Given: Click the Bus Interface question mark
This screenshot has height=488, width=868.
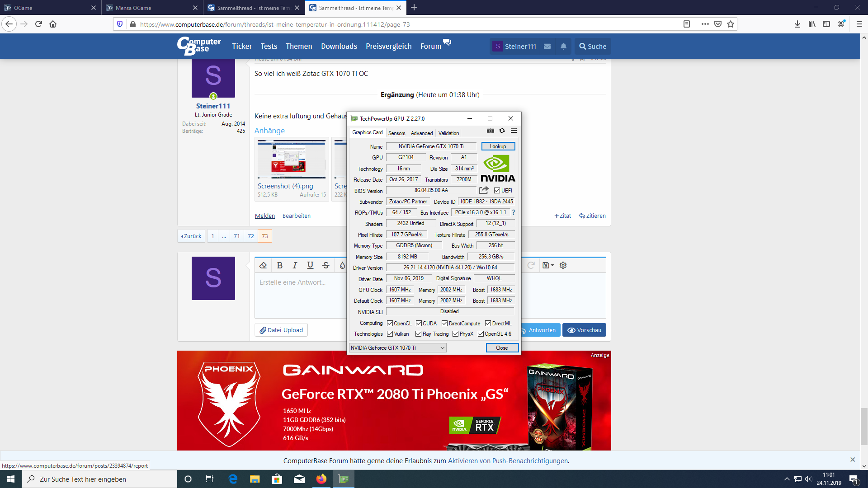Looking at the screenshot, I should pyautogui.click(x=513, y=212).
